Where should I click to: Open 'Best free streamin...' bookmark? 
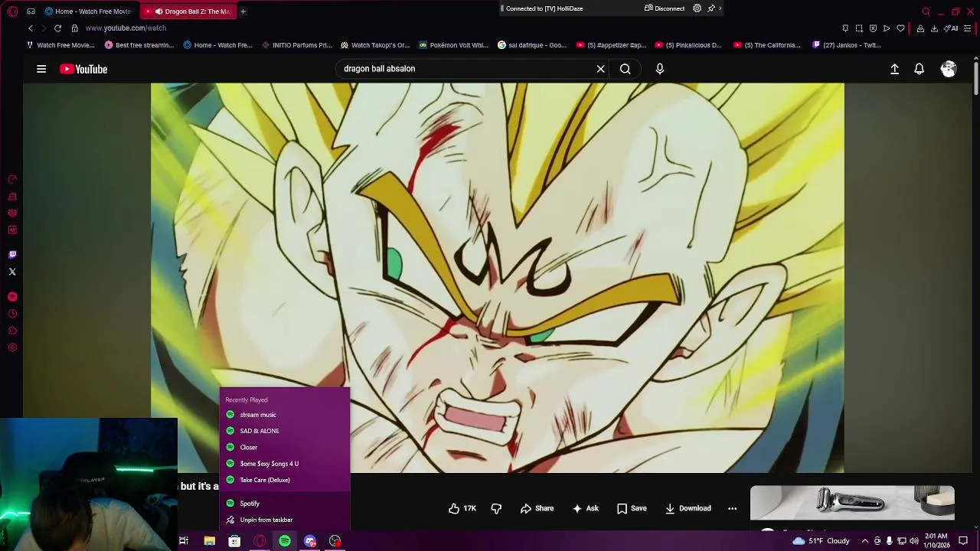(x=139, y=45)
